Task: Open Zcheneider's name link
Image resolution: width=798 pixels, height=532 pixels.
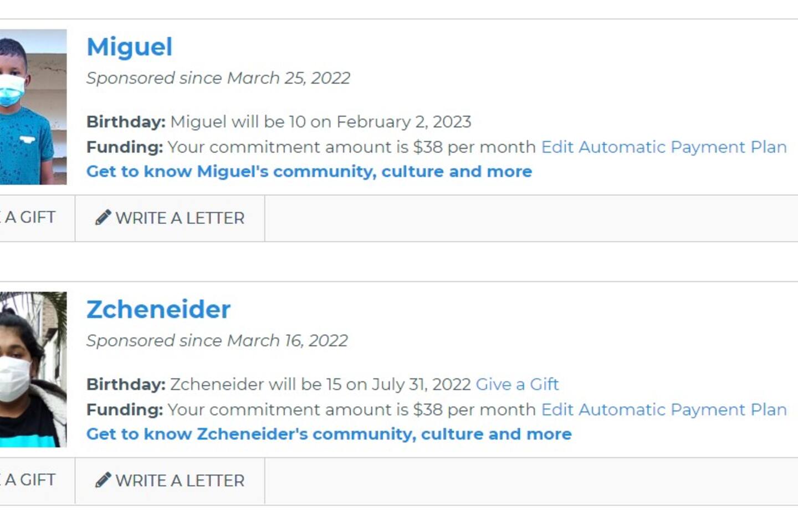Action: click(158, 309)
